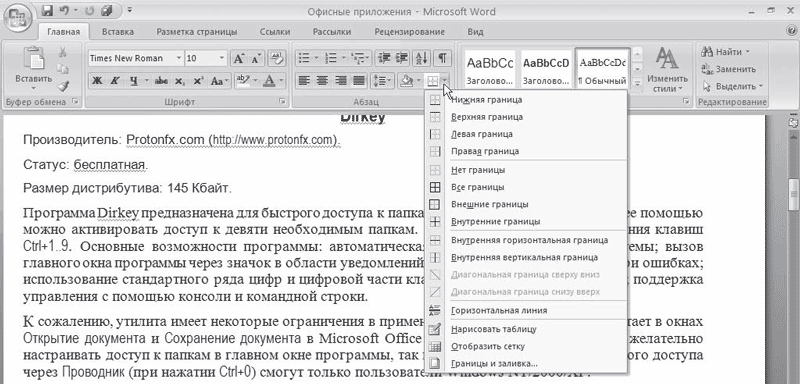
Task: Redo the action in Quick Access toolbar
Action: click(90, 10)
